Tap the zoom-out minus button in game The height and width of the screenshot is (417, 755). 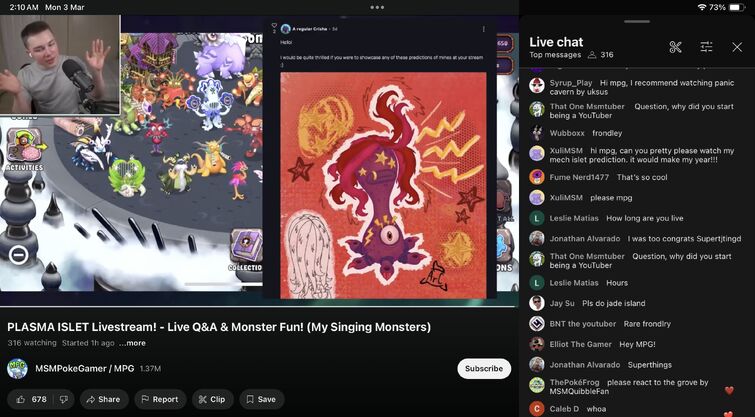pos(18,254)
